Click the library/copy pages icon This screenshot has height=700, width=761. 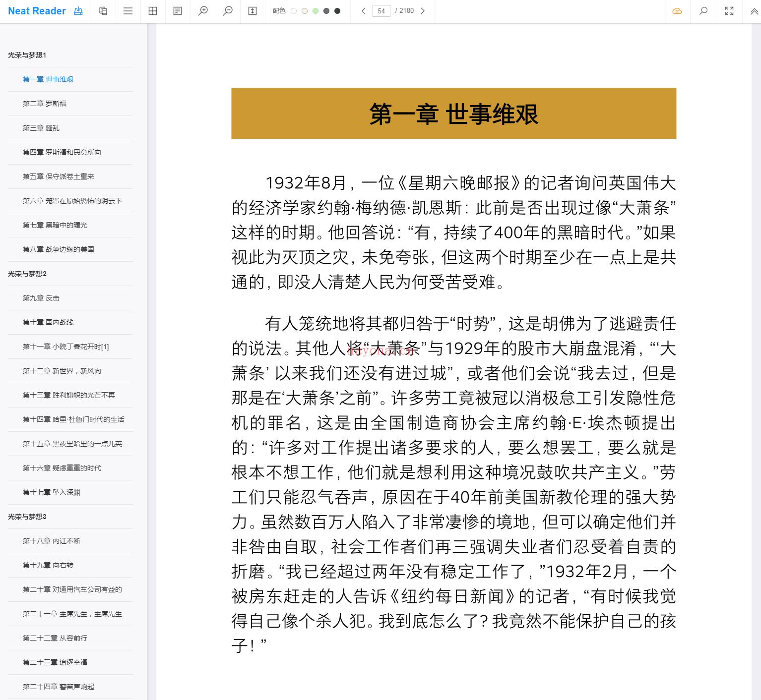(x=103, y=11)
